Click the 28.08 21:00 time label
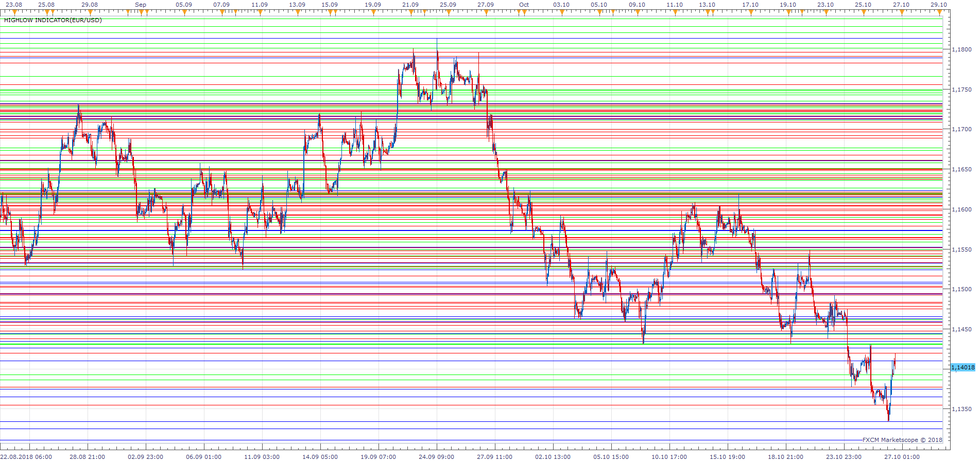Viewport: 980px width, 463px height. (x=88, y=457)
